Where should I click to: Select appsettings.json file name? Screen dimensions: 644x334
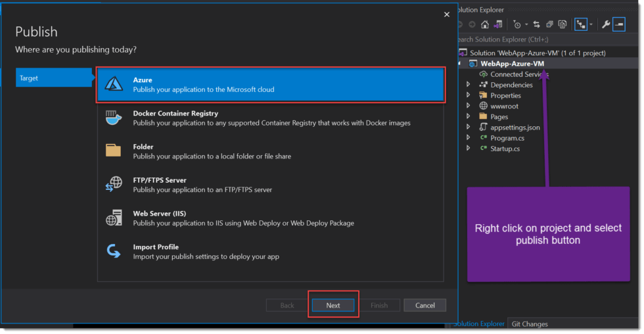point(515,128)
